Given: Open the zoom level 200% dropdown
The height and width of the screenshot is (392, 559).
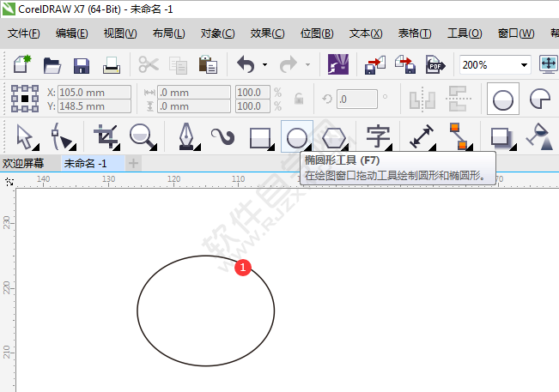Looking at the screenshot, I should point(524,65).
